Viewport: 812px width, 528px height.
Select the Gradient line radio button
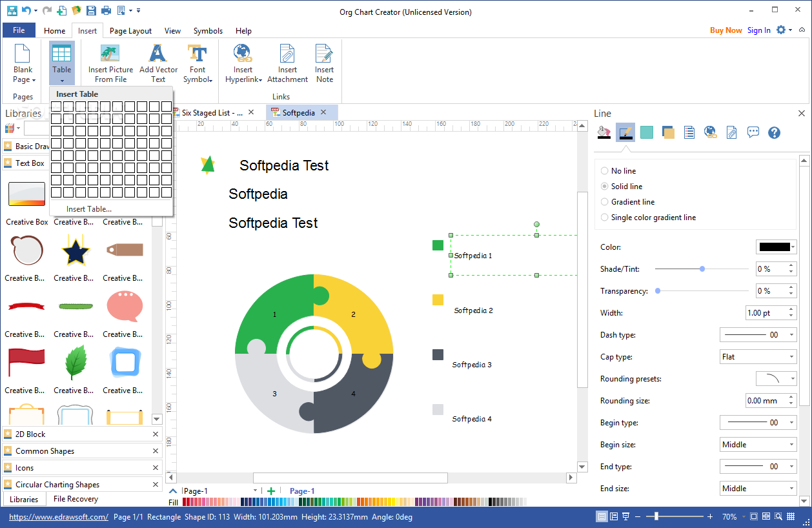(x=604, y=202)
